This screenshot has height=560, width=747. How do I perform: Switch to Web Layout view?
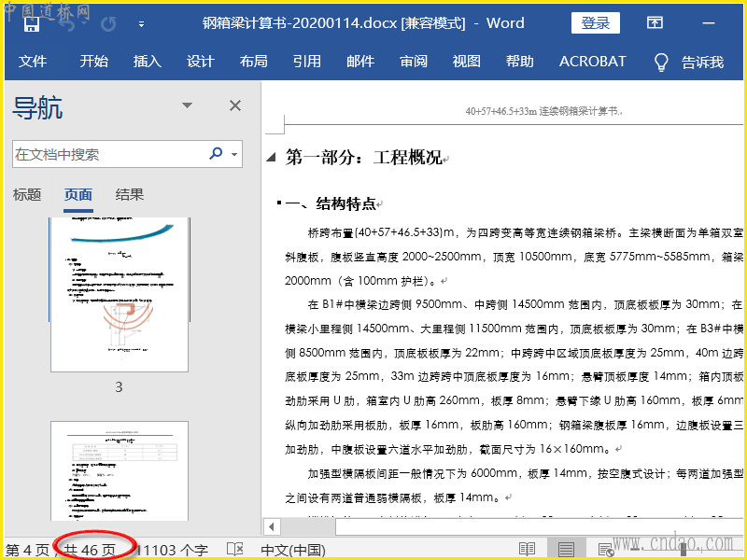(x=605, y=550)
